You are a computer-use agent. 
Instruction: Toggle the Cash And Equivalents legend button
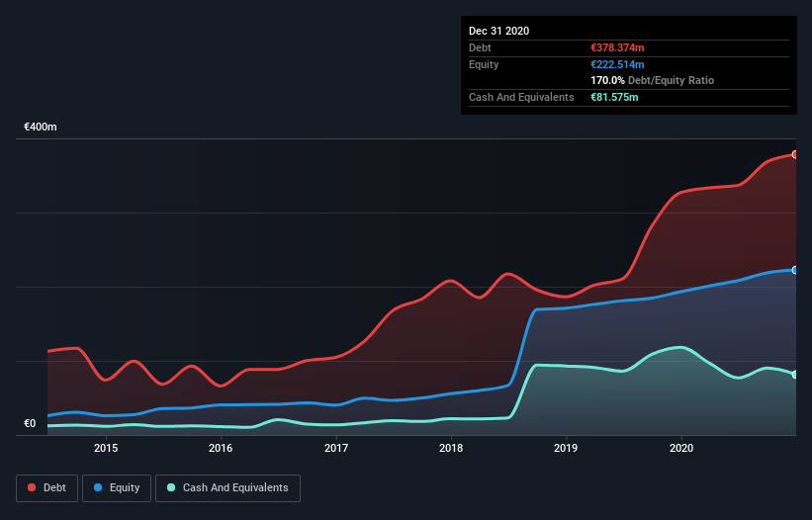coord(227,488)
